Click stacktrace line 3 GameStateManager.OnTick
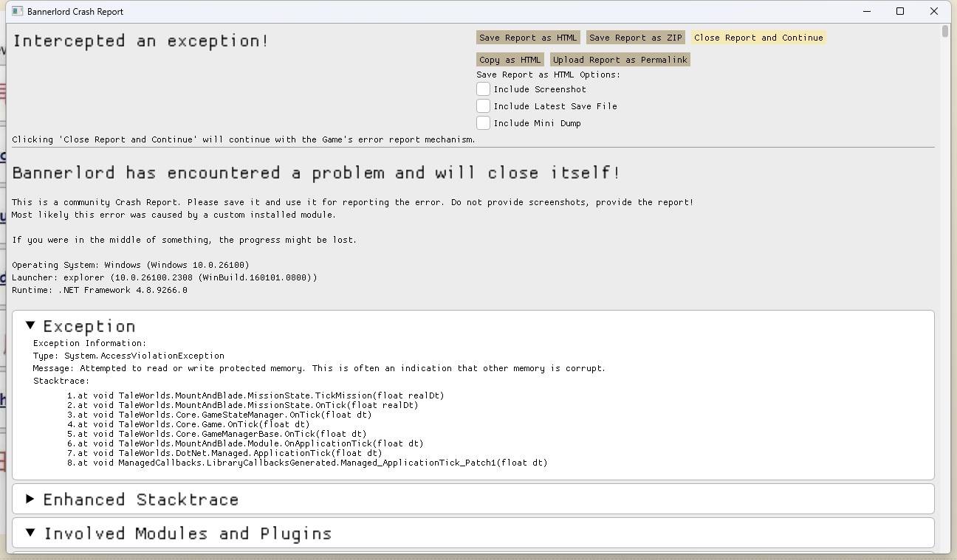Screen dimensions: 957x560 pos(219,415)
